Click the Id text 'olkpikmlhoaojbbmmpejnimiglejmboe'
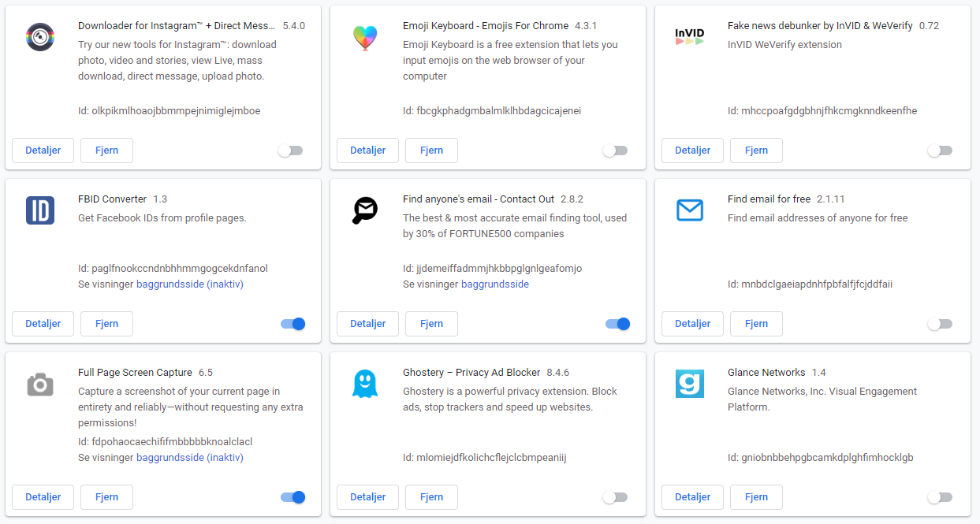This screenshot has width=980, height=524. point(176,111)
